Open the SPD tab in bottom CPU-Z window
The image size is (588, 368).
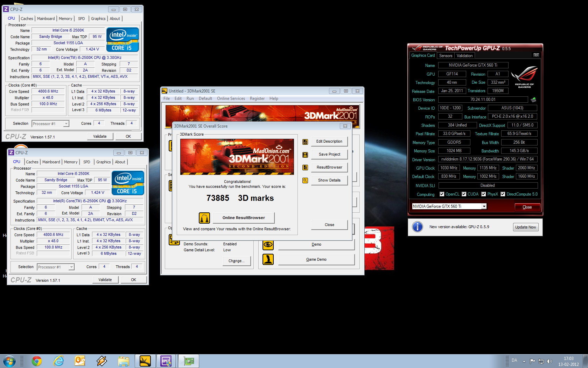pos(87,162)
